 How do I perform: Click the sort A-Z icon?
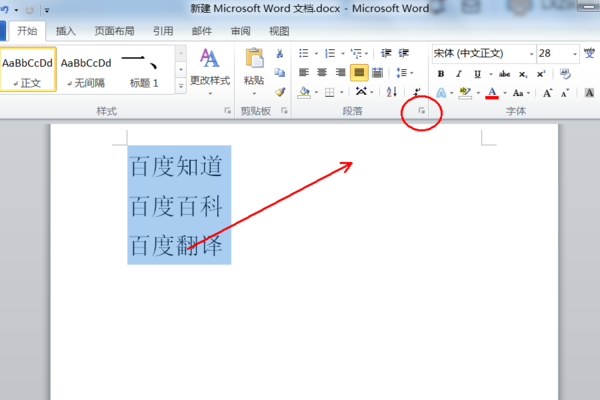tap(391, 92)
